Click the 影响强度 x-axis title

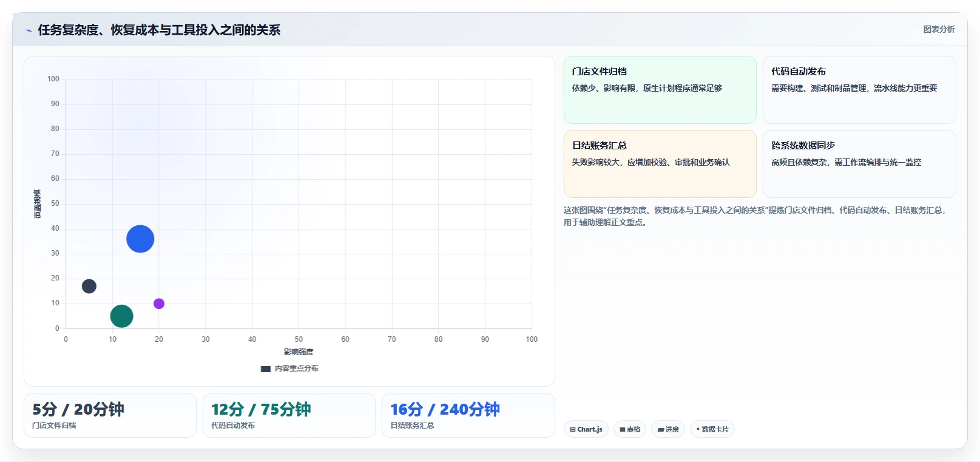299,352
